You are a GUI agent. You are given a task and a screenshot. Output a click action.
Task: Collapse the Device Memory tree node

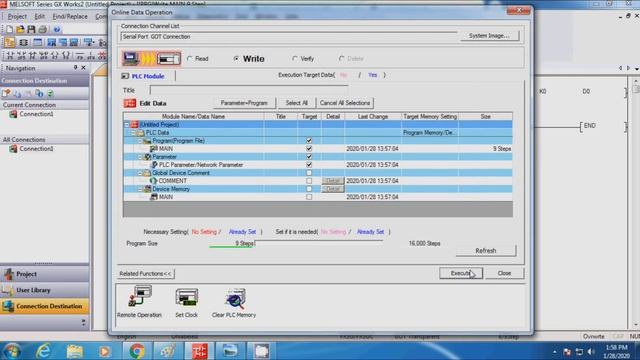(140, 189)
